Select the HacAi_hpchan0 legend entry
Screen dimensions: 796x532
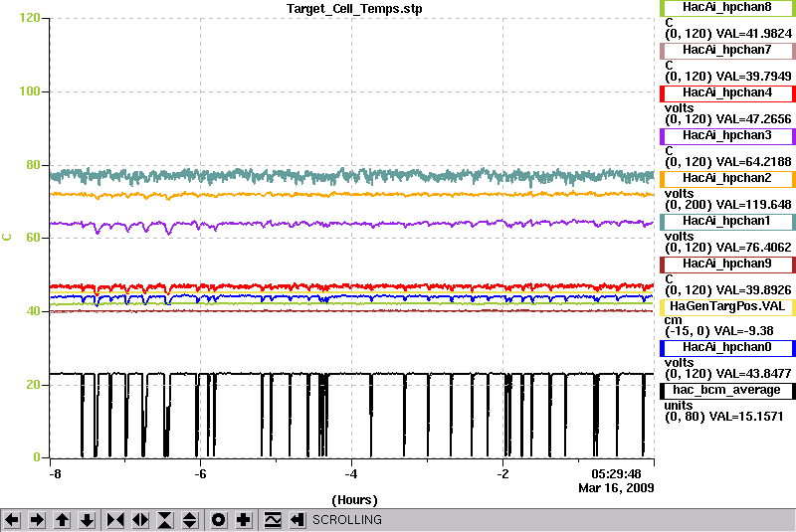[727, 348]
